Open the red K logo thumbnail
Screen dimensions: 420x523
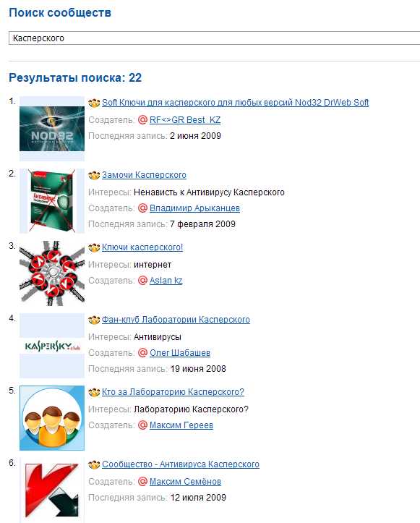pos(52,490)
